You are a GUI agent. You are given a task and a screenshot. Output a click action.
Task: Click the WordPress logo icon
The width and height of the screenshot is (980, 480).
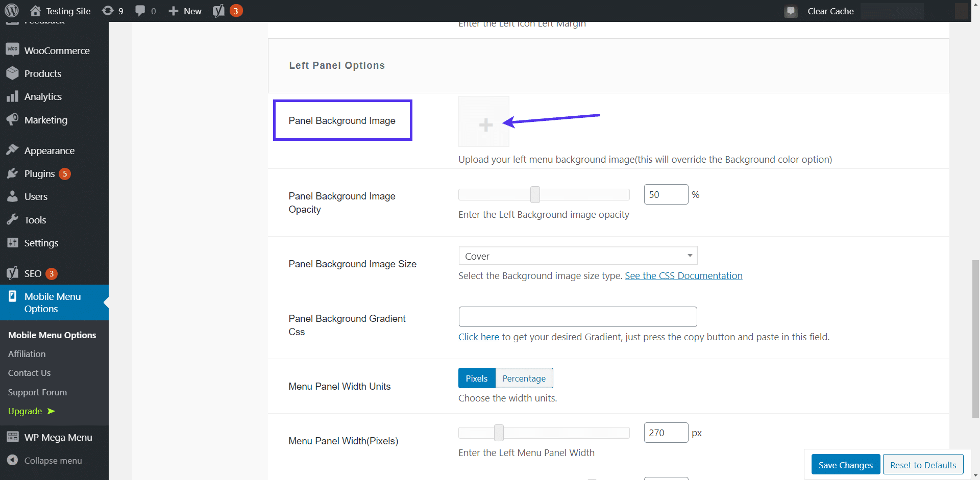pyautogui.click(x=12, y=11)
